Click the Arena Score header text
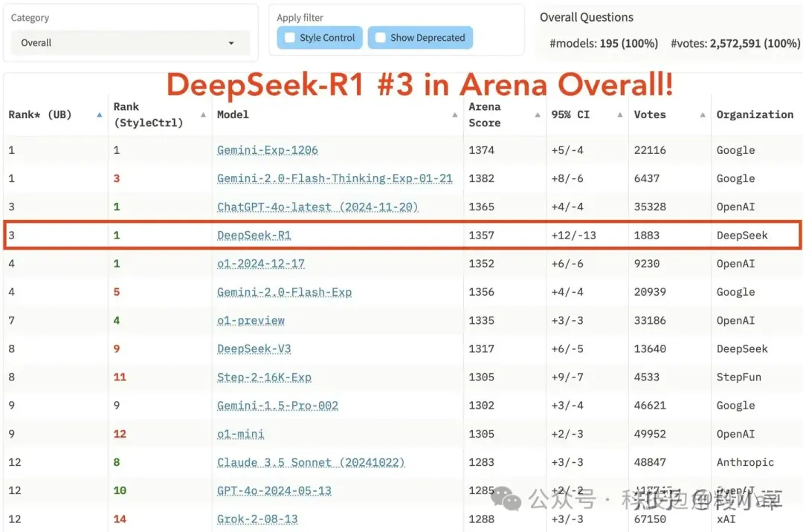This screenshot has width=803, height=532. [x=485, y=114]
